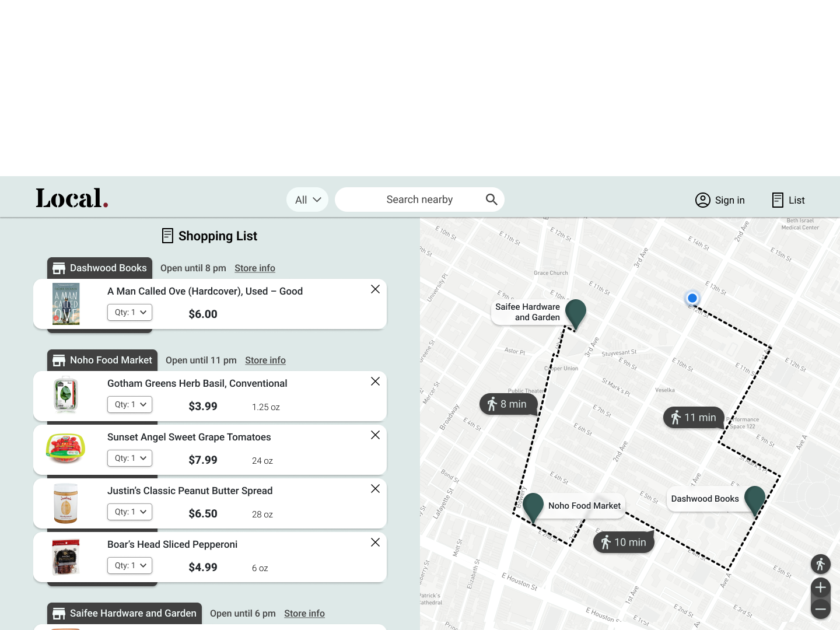Click the blue current location dot
Image resolution: width=840 pixels, height=630 pixels.
coord(692,298)
